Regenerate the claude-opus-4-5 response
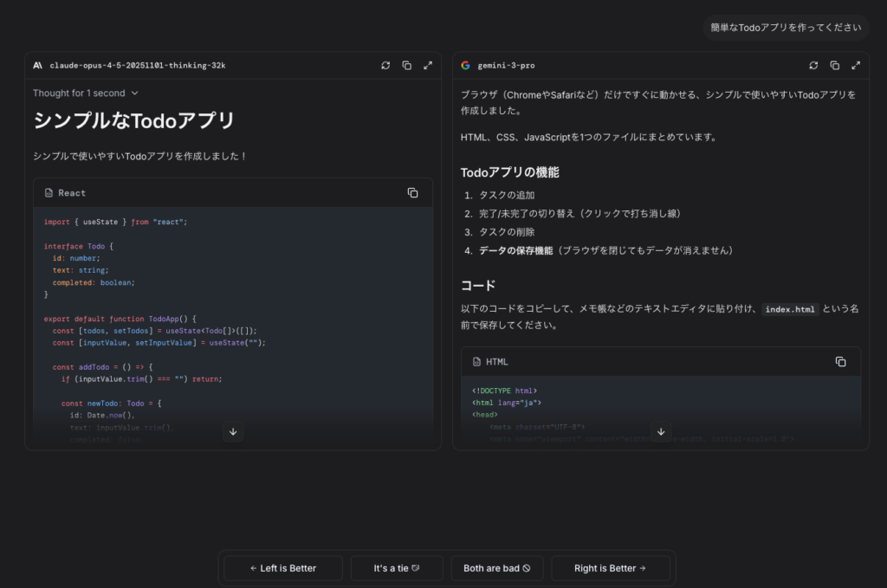 tap(385, 65)
